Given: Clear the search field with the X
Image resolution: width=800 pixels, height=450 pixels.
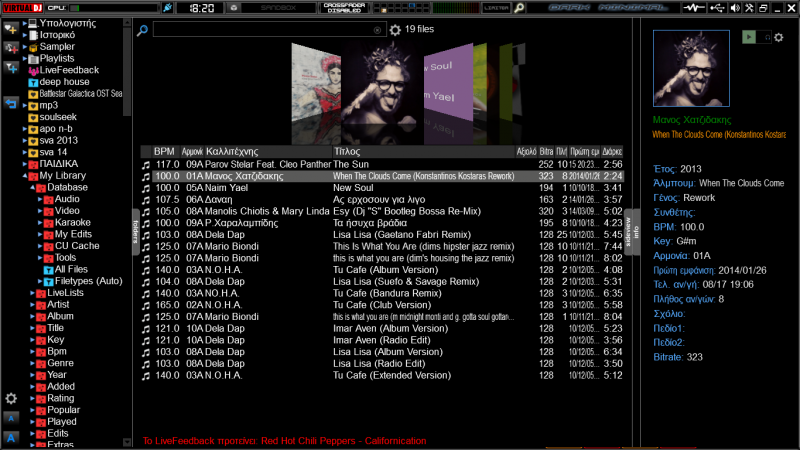Looking at the screenshot, I should click(x=378, y=30).
